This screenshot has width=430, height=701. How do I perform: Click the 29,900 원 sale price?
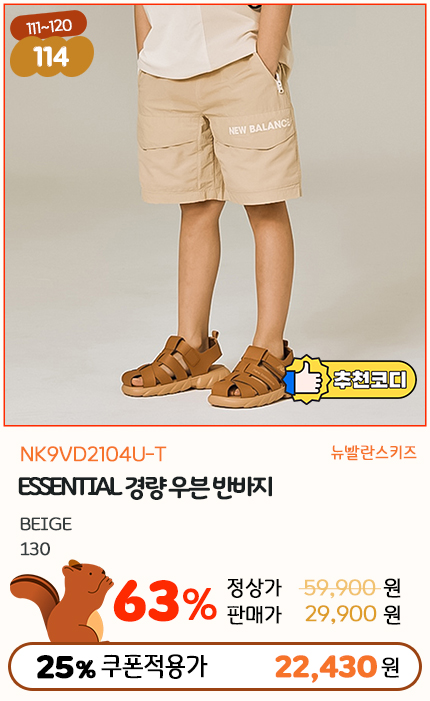353,614
